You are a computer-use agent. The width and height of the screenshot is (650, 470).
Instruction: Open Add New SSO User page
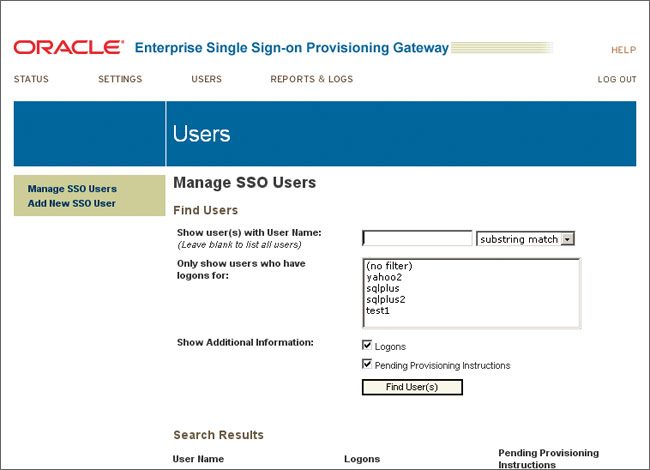[x=72, y=204]
